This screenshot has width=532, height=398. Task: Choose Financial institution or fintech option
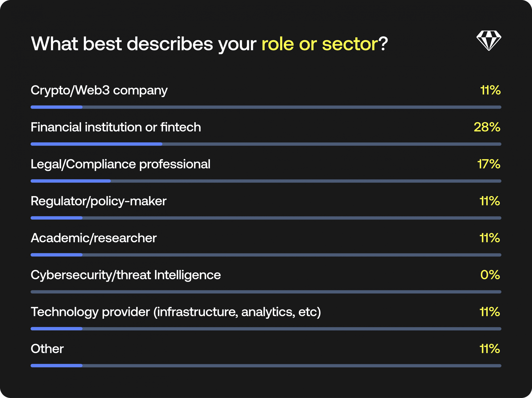click(116, 127)
